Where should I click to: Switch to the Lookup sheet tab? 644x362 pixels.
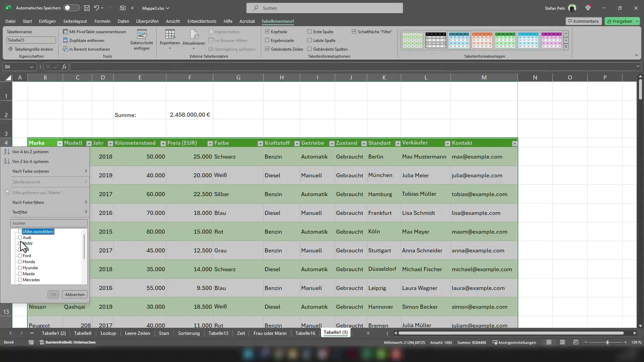pos(108,333)
